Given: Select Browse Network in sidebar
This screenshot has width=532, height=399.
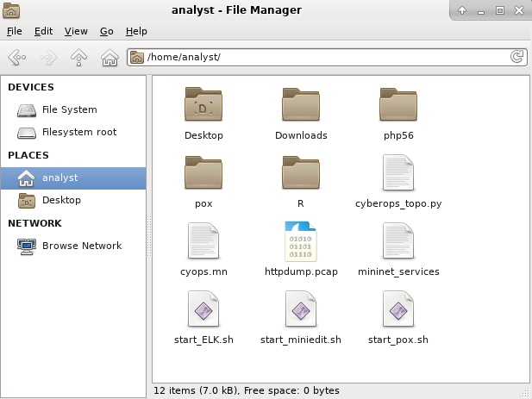Looking at the screenshot, I should [73, 246].
